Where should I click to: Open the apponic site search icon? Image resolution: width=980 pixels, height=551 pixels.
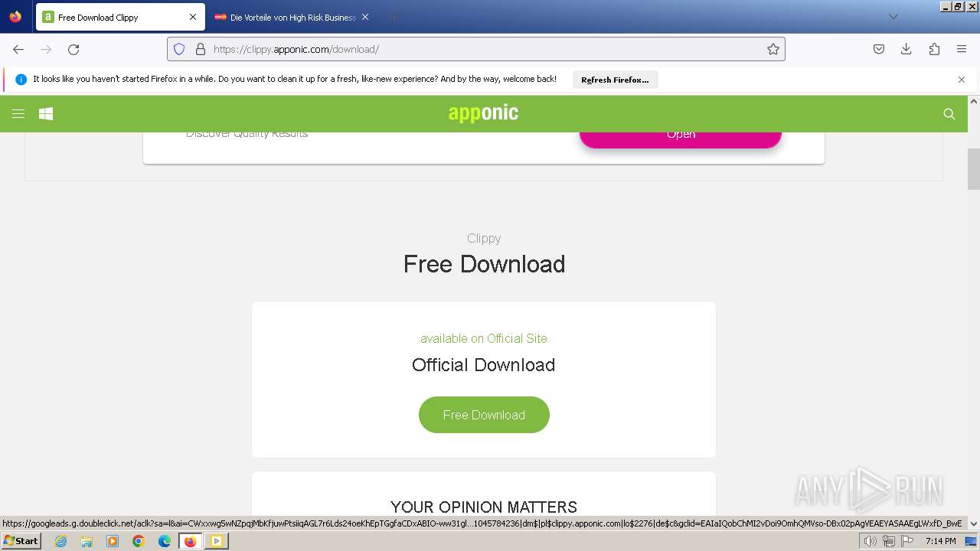(949, 114)
